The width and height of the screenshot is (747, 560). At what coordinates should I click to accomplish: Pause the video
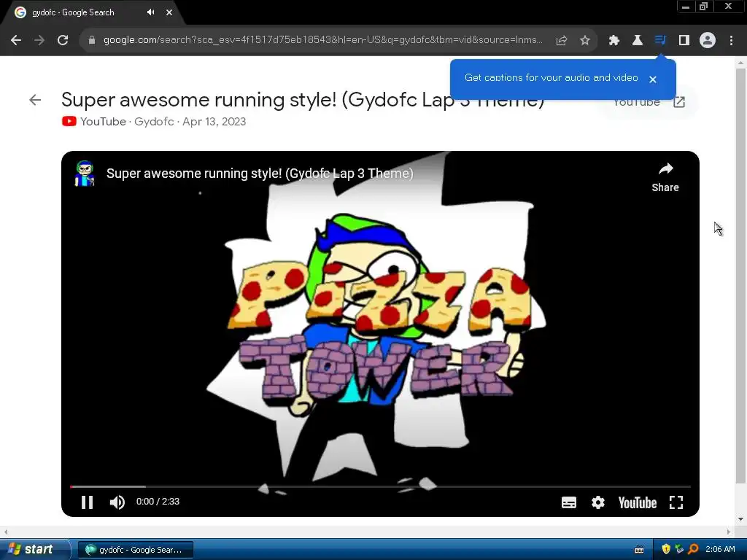(88, 502)
